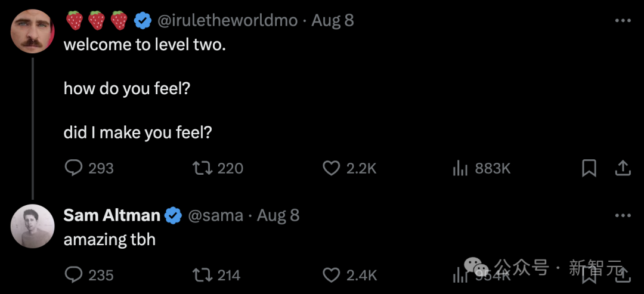Open the @iruletheworldmo profile handle

coord(228,20)
